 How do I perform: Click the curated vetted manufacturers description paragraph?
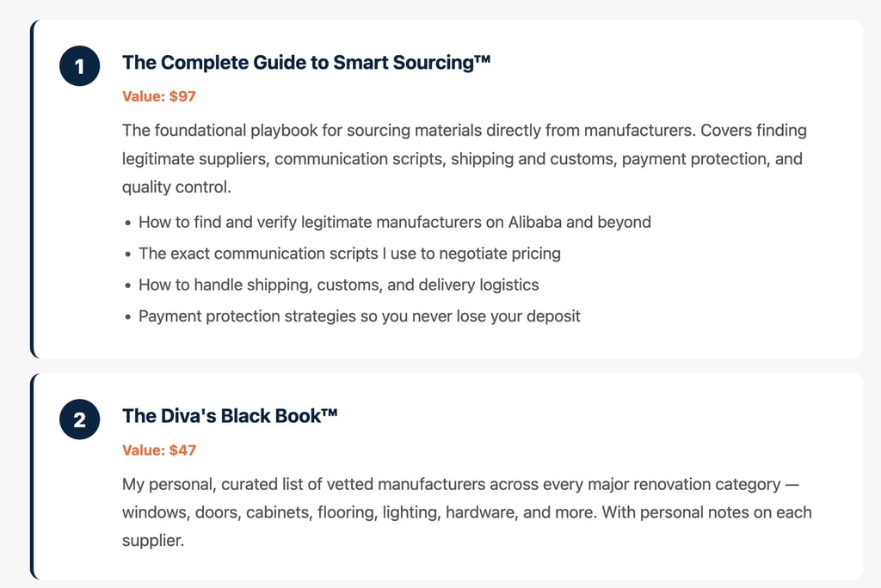465,512
